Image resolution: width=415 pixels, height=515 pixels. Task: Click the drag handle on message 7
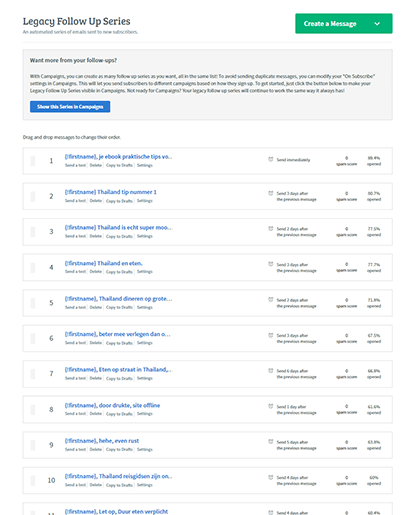point(33,374)
